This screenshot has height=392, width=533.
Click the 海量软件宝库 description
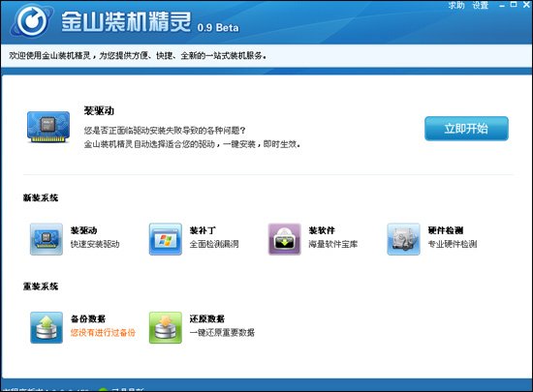click(x=333, y=244)
